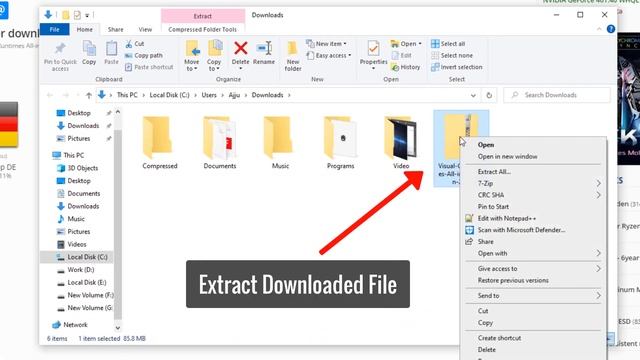Click Invert selection in ribbon
This screenshot has height=360, width=640.
pyautogui.click(x=457, y=67)
